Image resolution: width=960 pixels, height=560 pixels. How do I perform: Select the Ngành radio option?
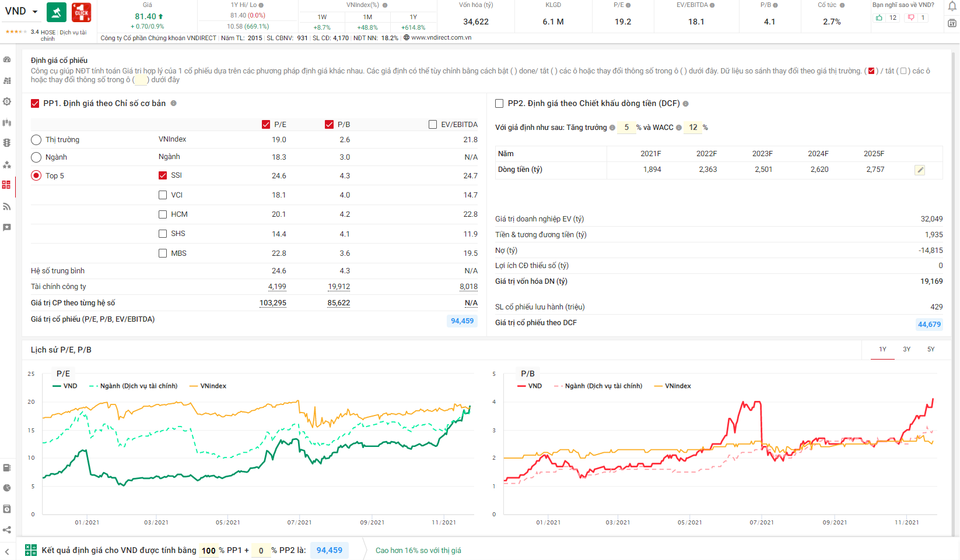click(36, 157)
